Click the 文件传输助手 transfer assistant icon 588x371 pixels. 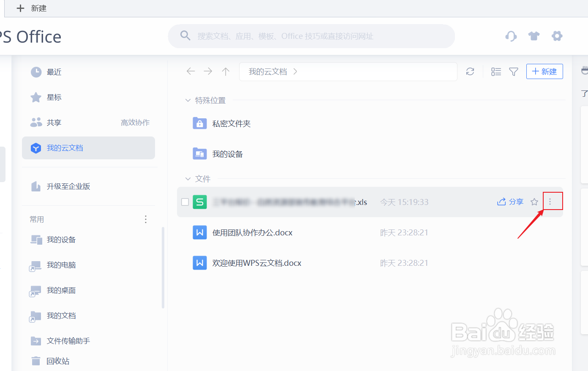coord(36,341)
